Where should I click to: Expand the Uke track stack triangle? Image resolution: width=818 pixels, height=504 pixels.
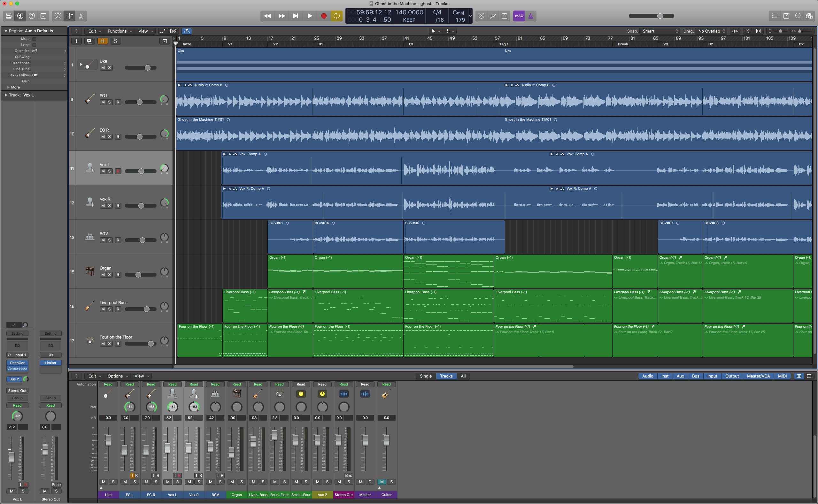[x=81, y=64]
